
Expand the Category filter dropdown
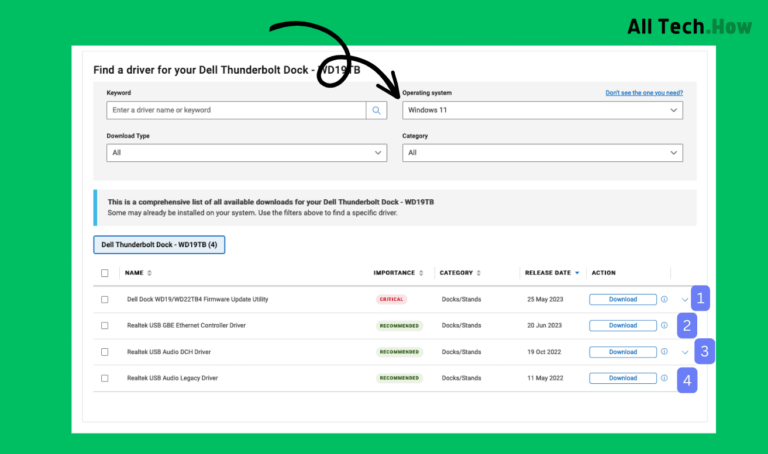[542, 153]
